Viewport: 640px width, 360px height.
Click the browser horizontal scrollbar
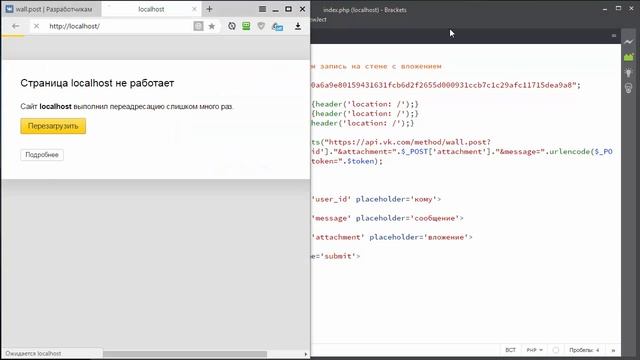click(x=185, y=354)
